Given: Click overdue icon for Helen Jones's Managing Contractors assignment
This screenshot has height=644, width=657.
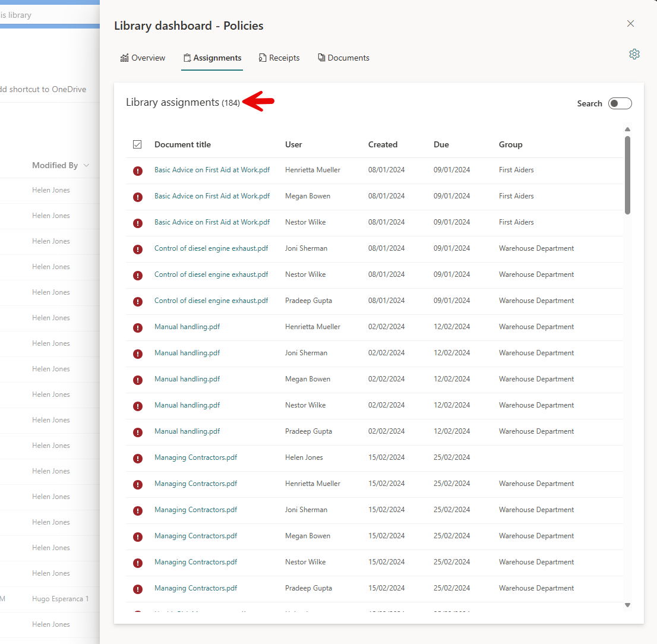Looking at the screenshot, I should [137, 459].
